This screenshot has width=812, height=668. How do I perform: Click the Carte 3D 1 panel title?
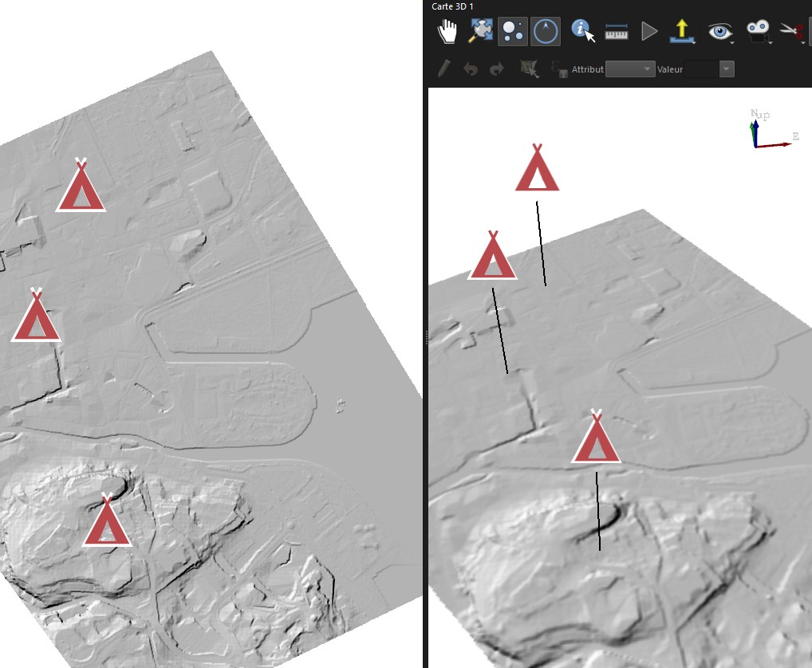pyautogui.click(x=452, y=6)
